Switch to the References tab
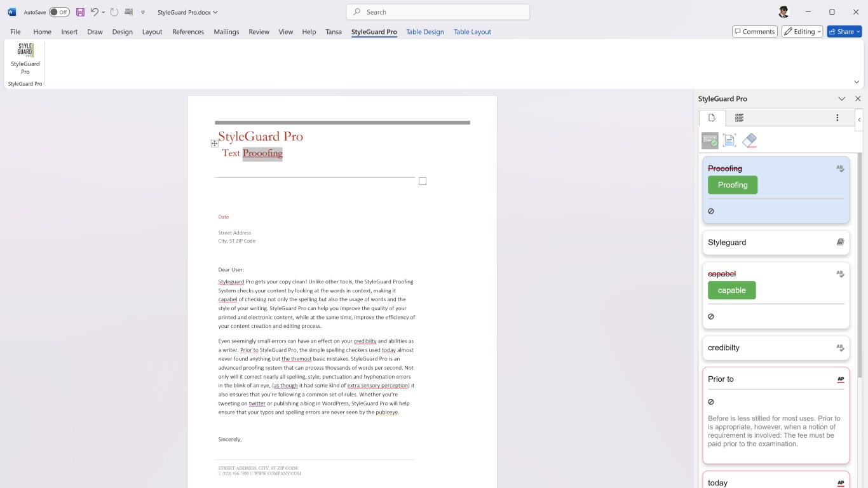The image size is (868, 488). point(188,32)
